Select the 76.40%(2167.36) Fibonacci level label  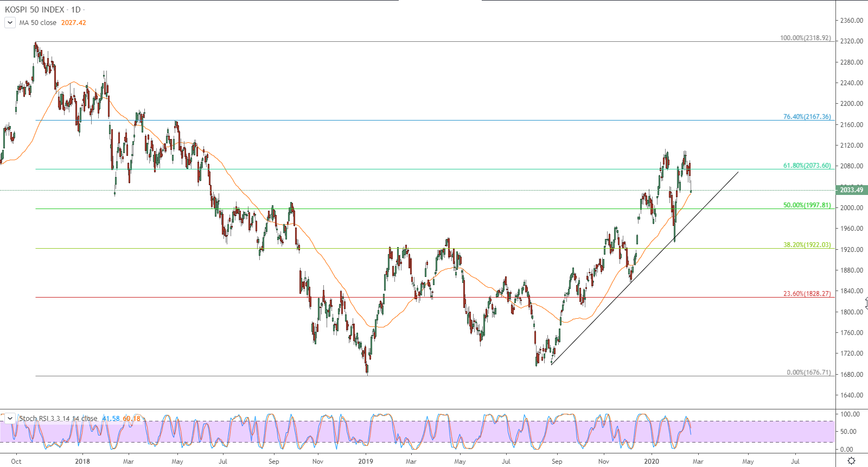coord(807,117)
